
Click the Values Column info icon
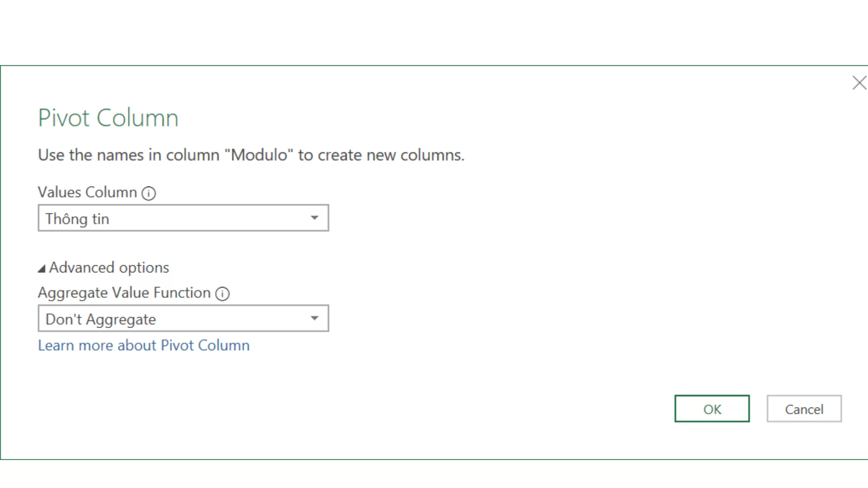pos(149,193)
